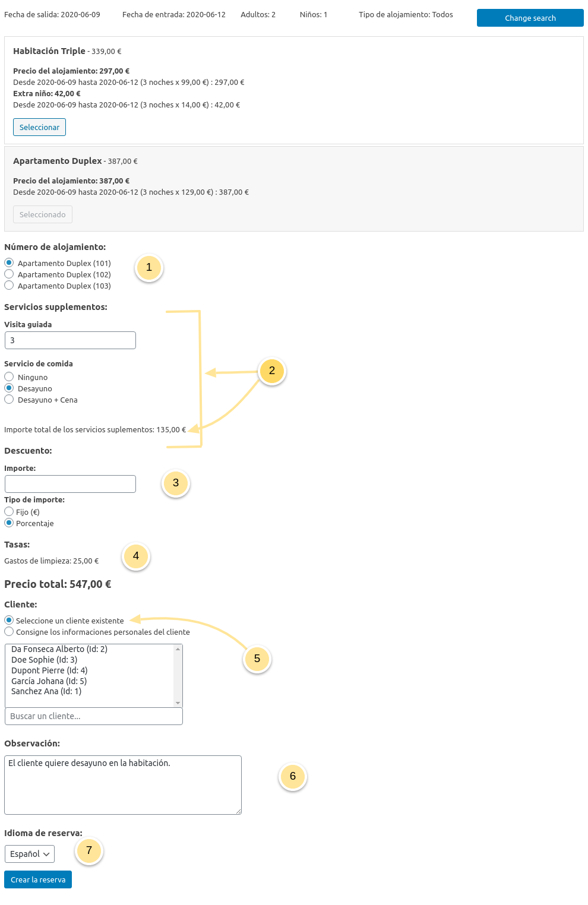The height and width of the screenshot is (905, 588).
Task: Click inside the Observación text area
Action: [x=123, y=784]
